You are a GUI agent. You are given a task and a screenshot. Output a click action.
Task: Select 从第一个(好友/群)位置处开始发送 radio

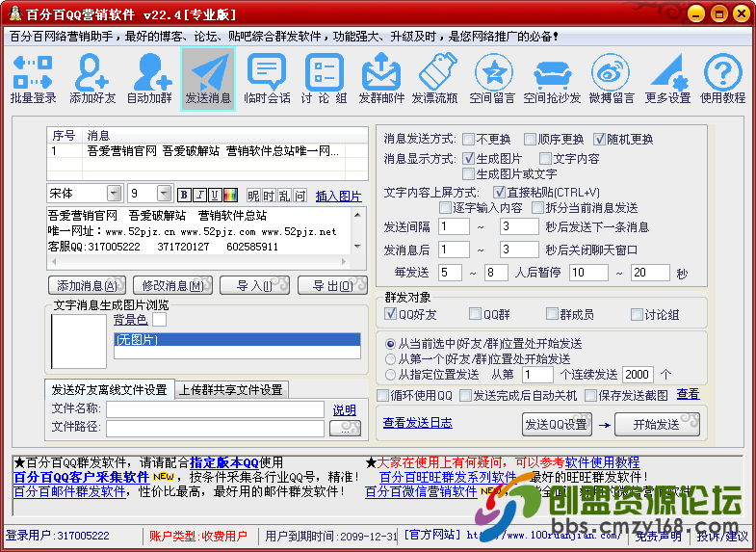pos(391,359)
